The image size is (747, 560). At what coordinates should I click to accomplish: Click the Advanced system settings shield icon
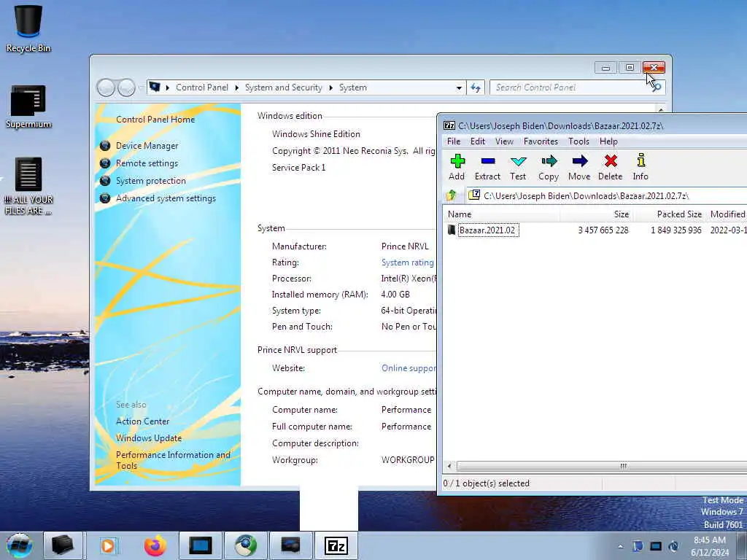(105, 198)
